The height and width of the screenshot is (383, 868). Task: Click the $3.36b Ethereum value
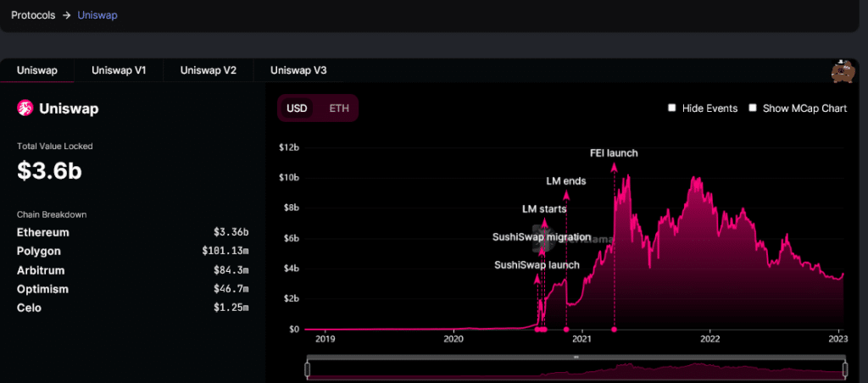[x=231, y=232]
